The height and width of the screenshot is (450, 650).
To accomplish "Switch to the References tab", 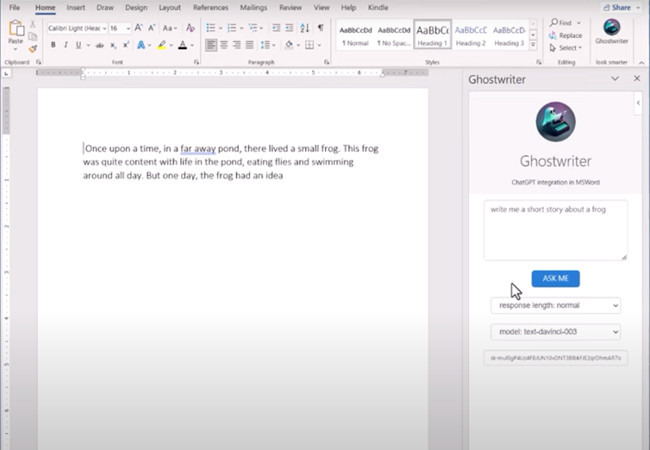I will coord(211,7).
